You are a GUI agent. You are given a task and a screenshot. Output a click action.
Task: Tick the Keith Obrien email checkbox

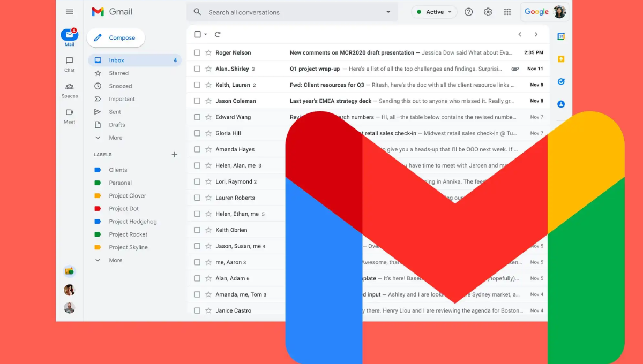coord(197,230)
